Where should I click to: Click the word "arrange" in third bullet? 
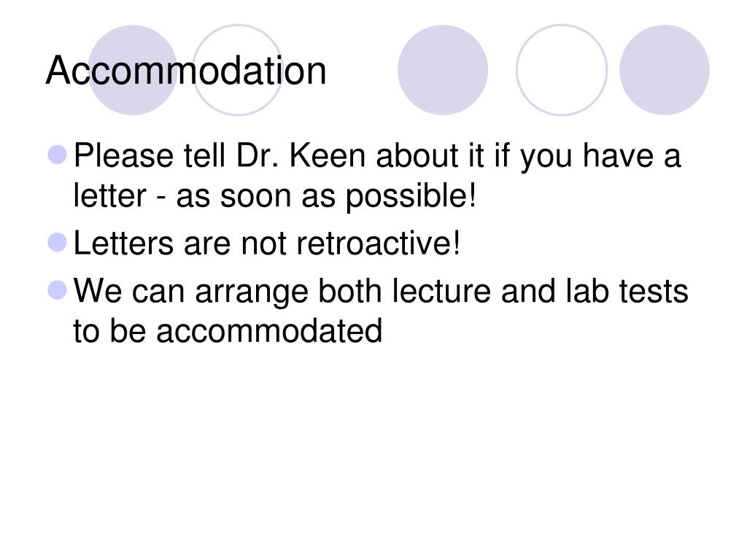252,292
